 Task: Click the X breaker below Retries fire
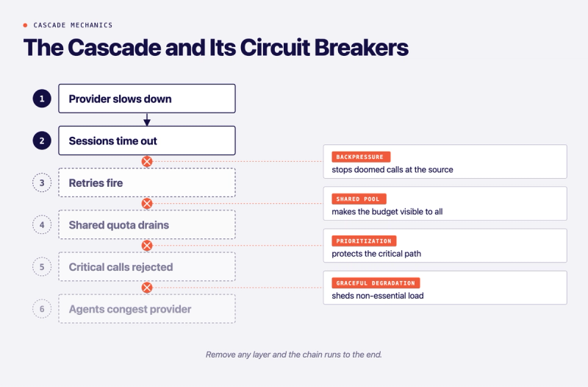point(147,204)
